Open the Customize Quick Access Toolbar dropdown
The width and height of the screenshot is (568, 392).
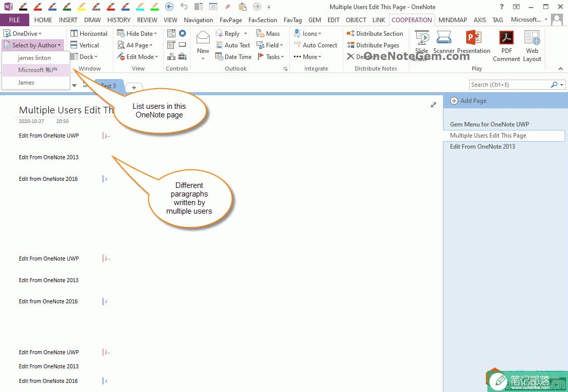[x=269, y=7]
